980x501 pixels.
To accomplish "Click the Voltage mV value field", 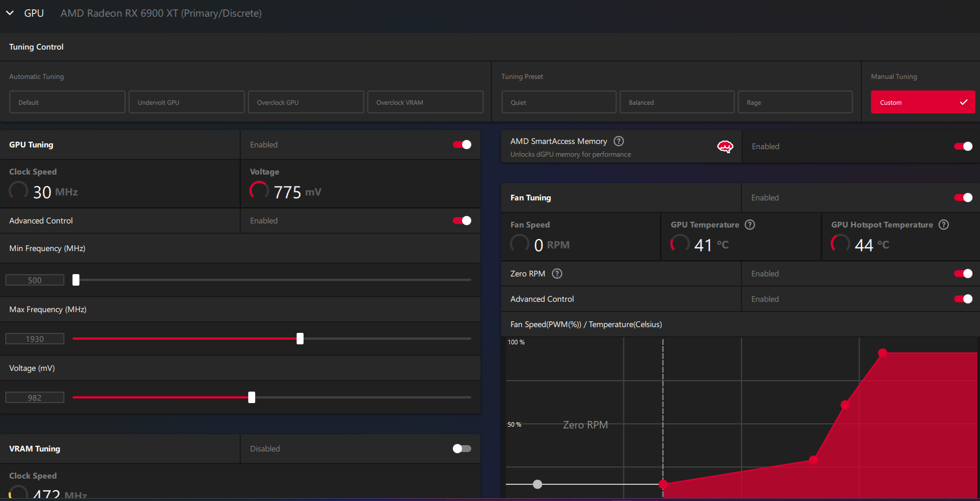I will pyautogui.click(x=35, y=398).
